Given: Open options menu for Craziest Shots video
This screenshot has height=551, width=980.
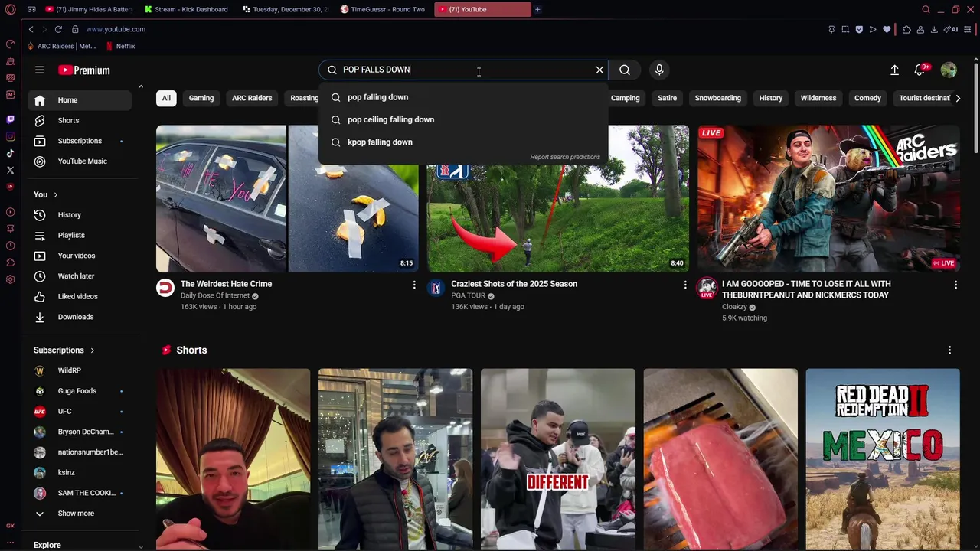Looking at the screenshot, I should tap(685, 285).
